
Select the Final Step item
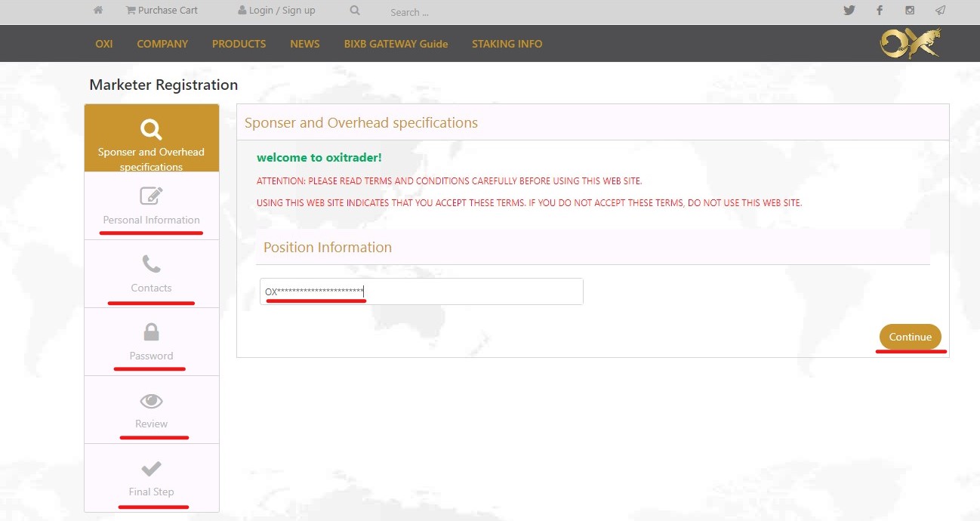point(151,478)
